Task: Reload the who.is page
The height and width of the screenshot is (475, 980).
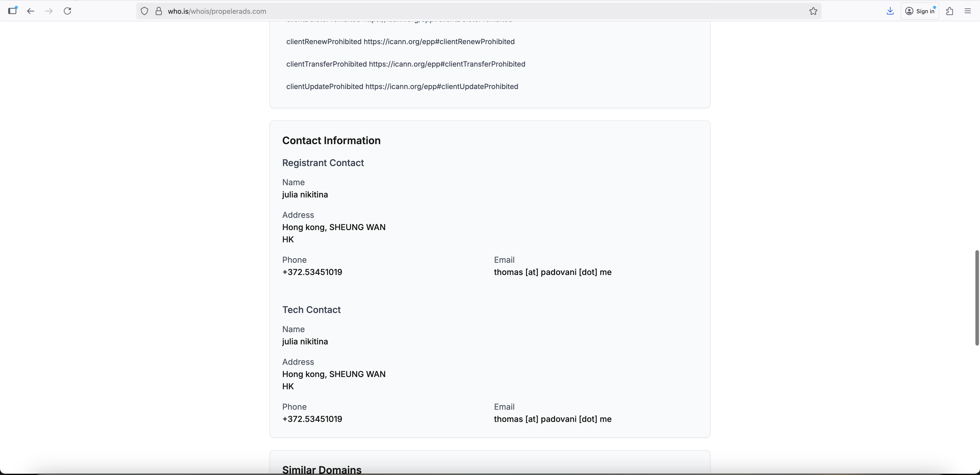Action: pos(67,11)
